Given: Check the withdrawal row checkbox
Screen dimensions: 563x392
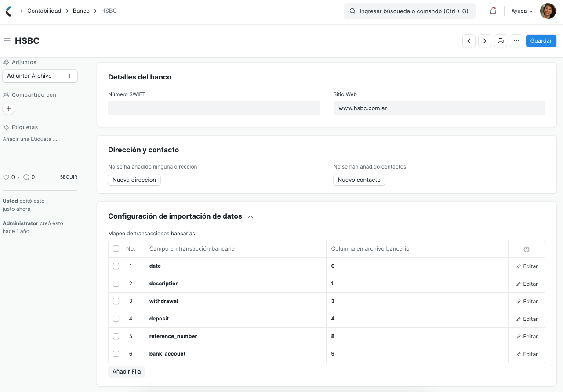Looking at the screenshot, I should (x=116, y=301).
